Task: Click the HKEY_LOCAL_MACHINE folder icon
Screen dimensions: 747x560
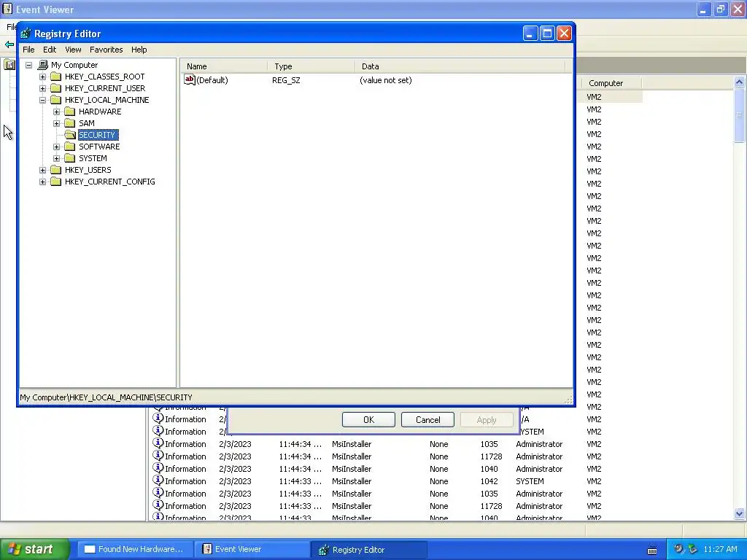Action: (55, 99)
